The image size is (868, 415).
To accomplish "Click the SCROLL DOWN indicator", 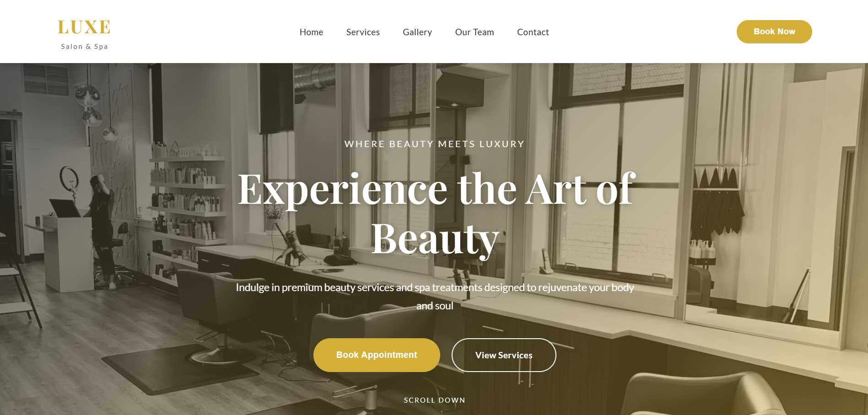I will coord(434,400).
